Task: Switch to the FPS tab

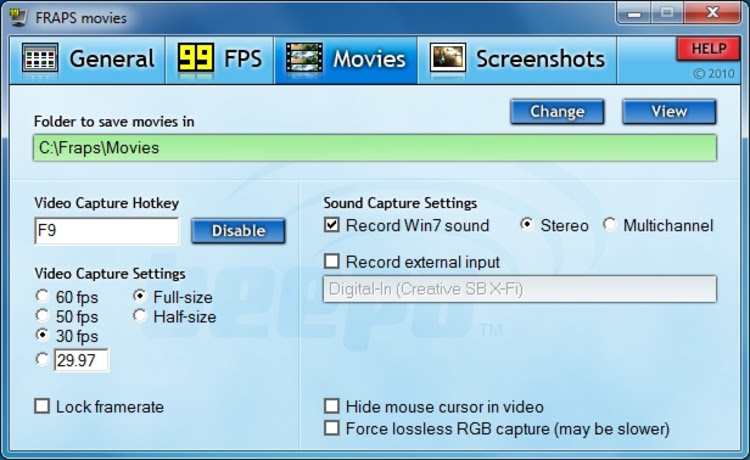Action: point(220,60)
